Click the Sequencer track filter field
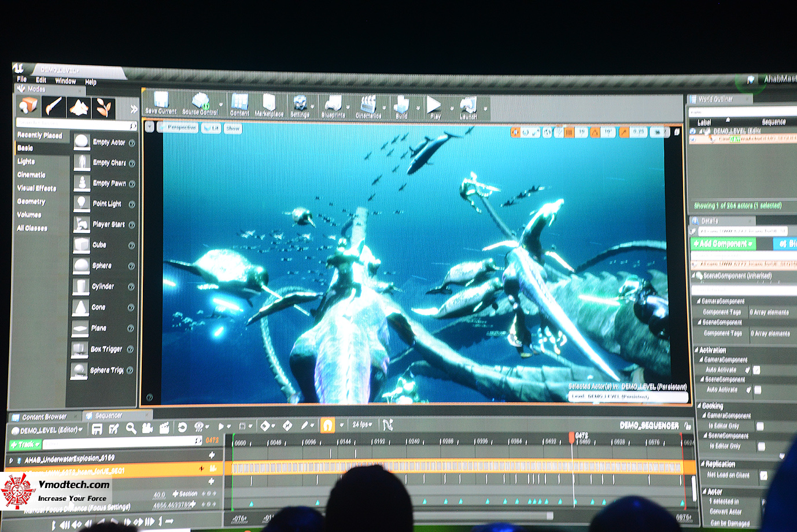The width and height of the screenshot is (797, 532). 123,443
